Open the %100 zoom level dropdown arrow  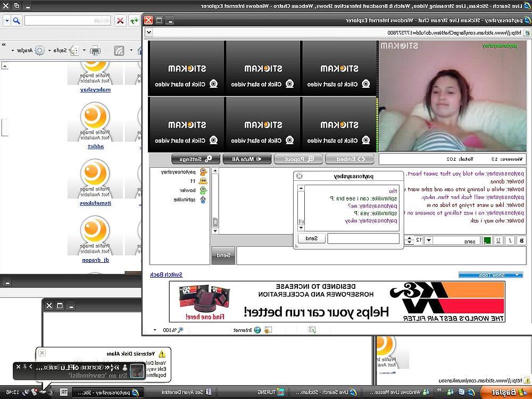point(155,330)
